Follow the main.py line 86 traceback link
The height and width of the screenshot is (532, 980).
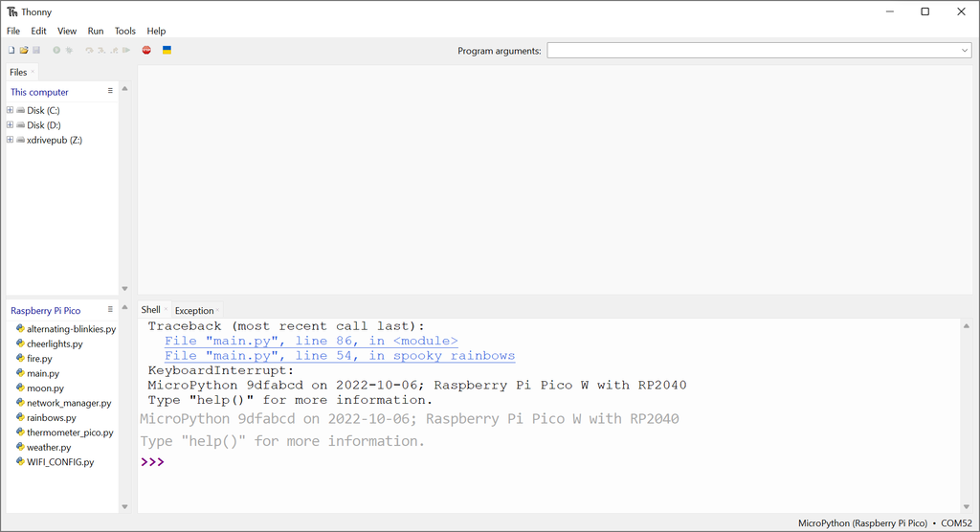pyautogui.click(x=311, y=341)
